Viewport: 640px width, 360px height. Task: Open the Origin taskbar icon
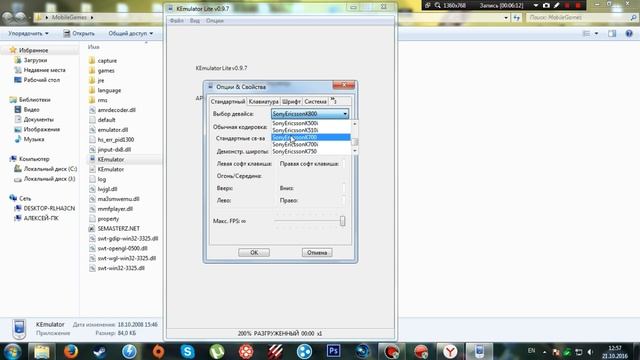click(x=158, y=351)
